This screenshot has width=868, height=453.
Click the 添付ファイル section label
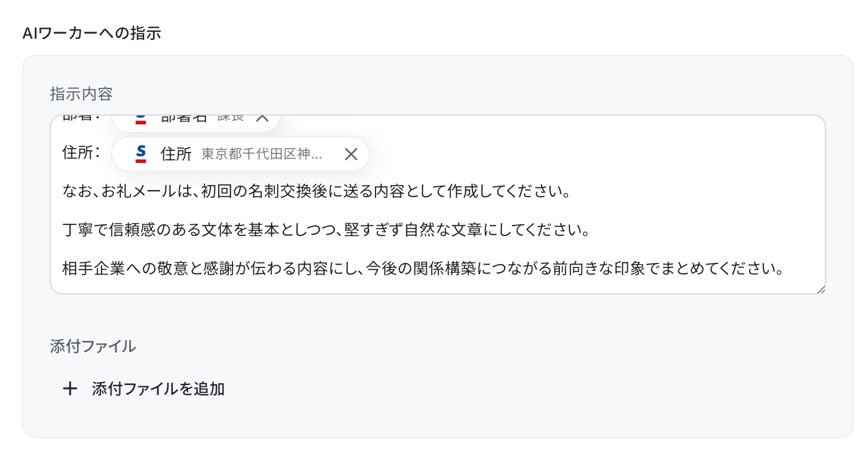tap(93, 346)
